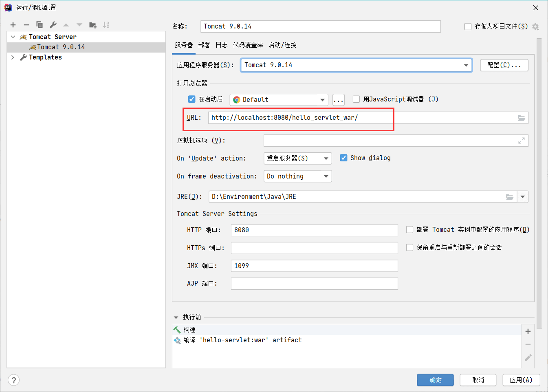The image size is (548, 392).
Task: Click the right panel vertical scrollbar
Action: (539, 183)
